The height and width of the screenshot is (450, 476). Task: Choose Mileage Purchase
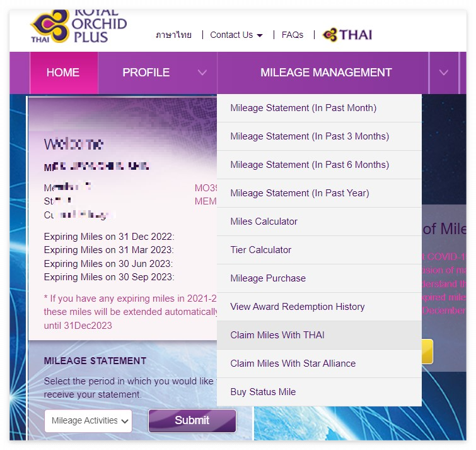point(320,278)
